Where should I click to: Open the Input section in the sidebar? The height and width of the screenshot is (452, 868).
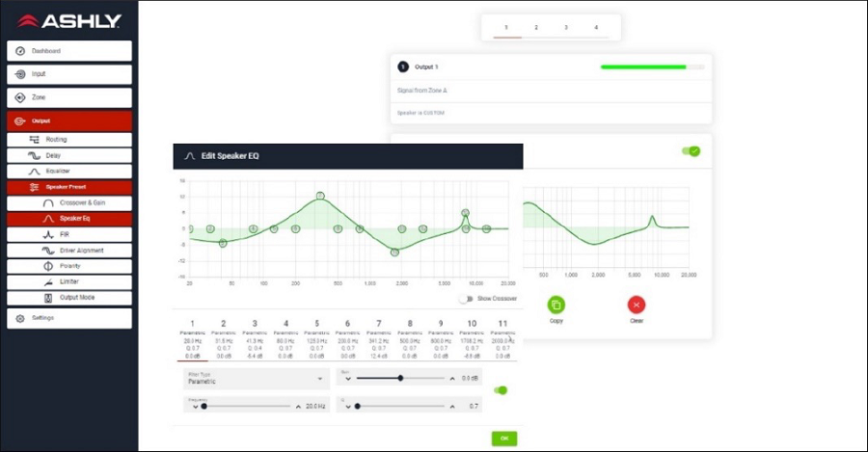pos(68,74)
